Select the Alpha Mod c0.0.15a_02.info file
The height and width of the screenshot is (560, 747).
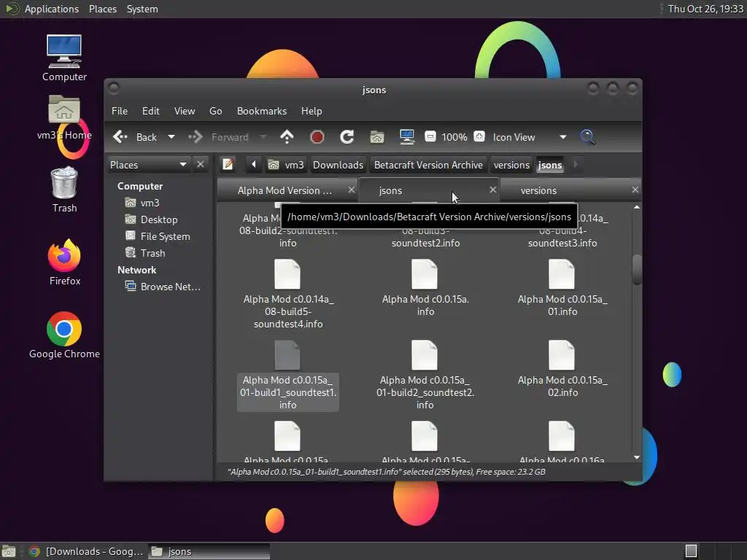tap(562, 368)
